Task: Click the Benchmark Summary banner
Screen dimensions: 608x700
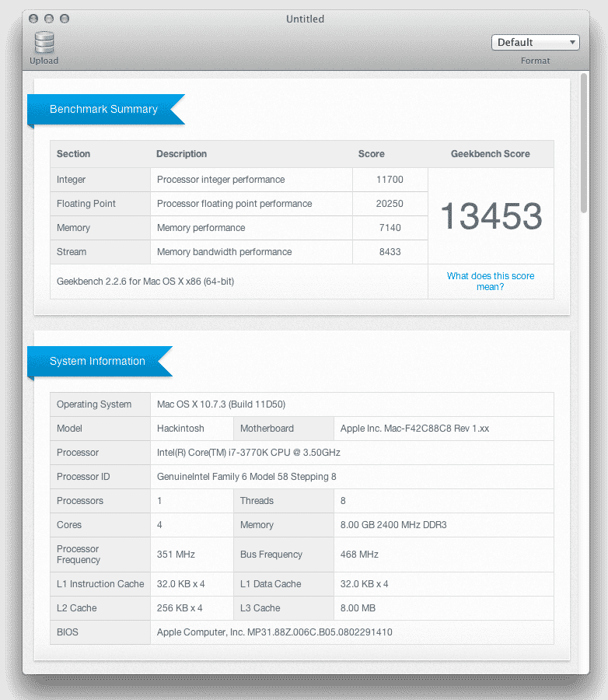Action: (103, 110)
